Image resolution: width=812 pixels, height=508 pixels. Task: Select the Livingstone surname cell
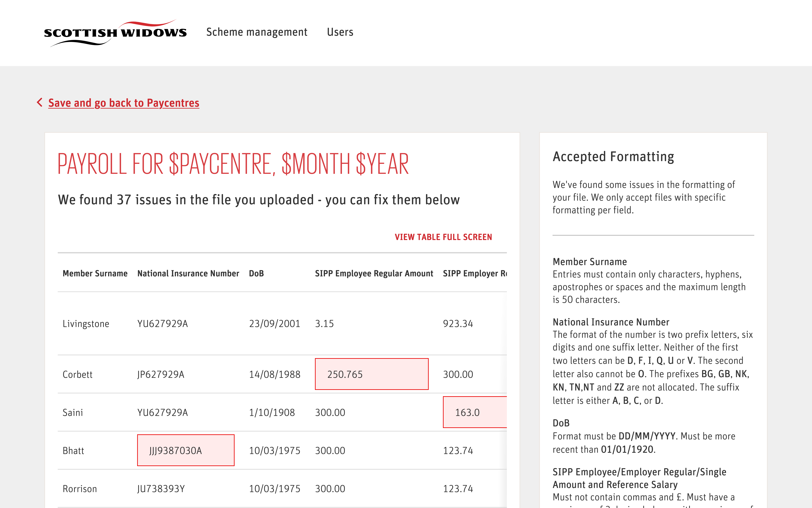click(x=86, y=324)
